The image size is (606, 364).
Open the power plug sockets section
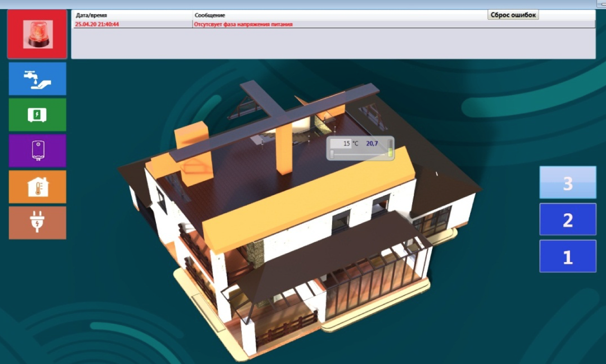(x=37, y=223)
